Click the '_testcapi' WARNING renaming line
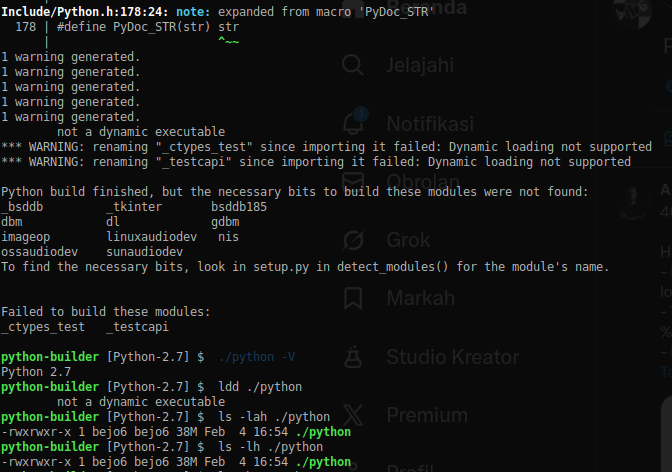This screenshot has width=672, height=472. coord(316,162)
